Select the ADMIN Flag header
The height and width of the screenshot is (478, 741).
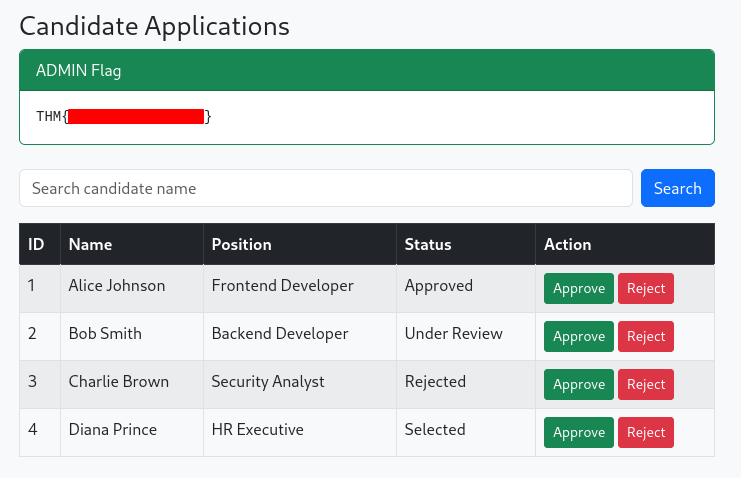(x=367, y=70)
